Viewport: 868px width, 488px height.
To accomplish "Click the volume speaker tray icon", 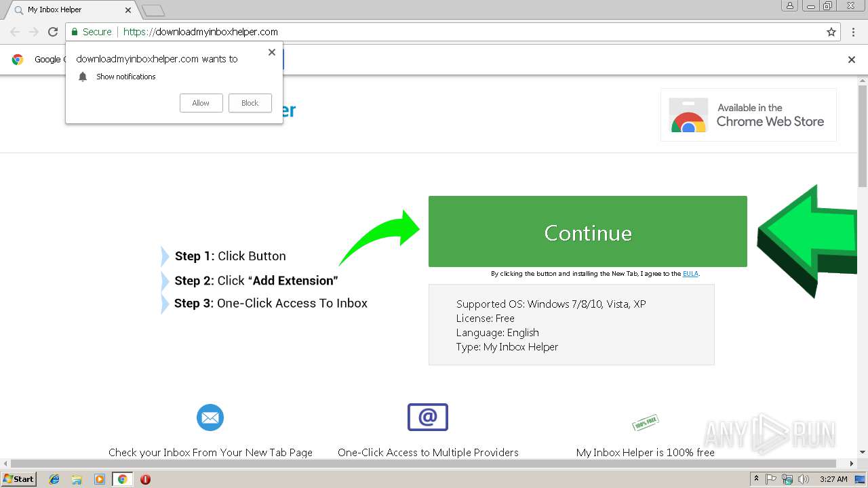I will [804, 479].
